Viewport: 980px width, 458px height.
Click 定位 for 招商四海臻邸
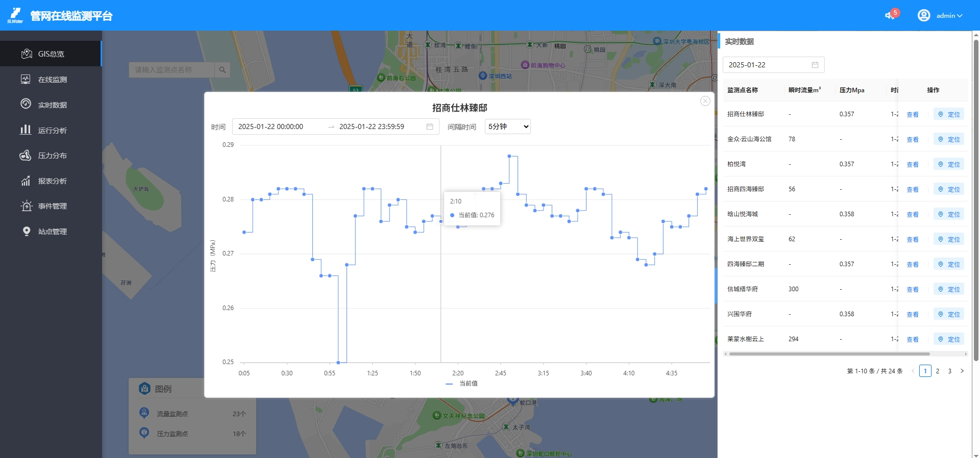pos(949,190)
